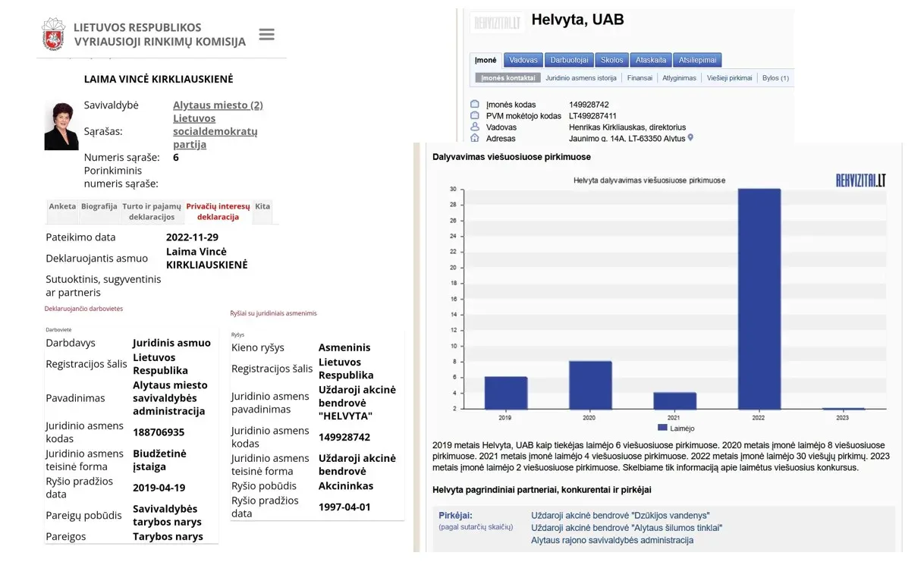
Task: Click the Rekvizitai.lt logo near Helvyta title
Action: tap(497, 22)
